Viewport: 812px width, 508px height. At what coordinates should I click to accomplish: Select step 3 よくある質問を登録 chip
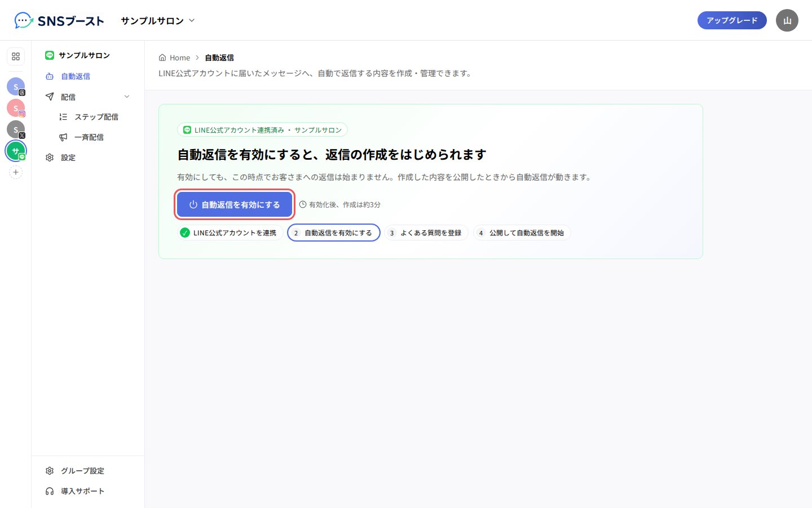[x=426, y=233]
